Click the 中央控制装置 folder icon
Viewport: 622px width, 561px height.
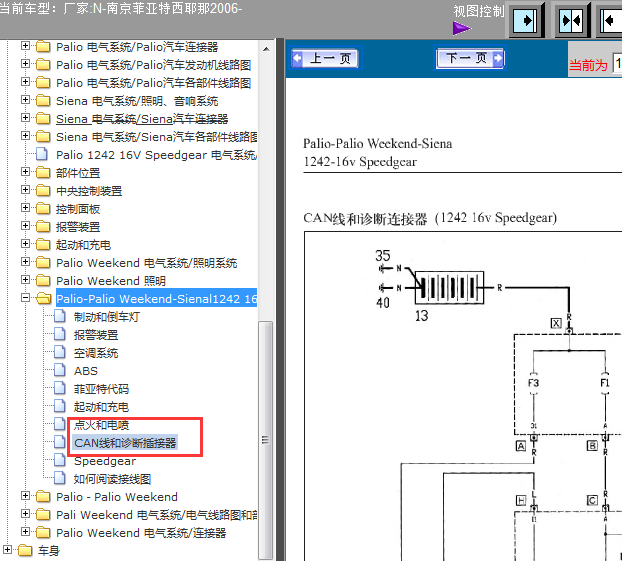[x=43, y=190]
